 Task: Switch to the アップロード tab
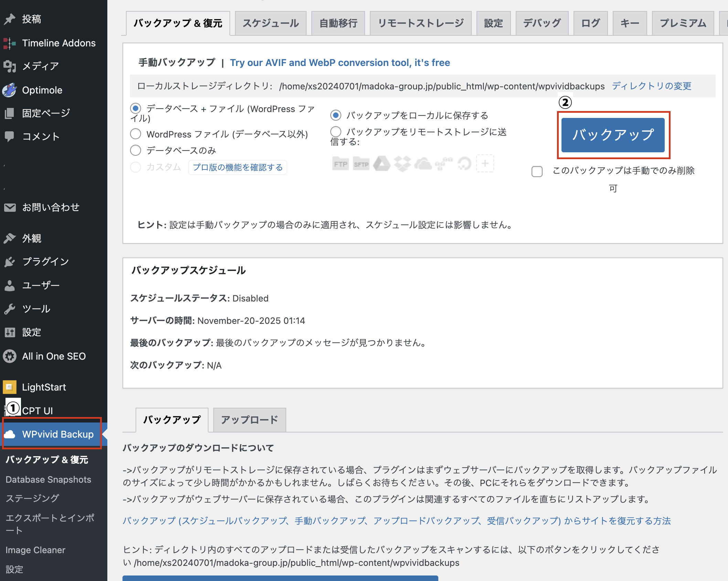pos(249,420)
